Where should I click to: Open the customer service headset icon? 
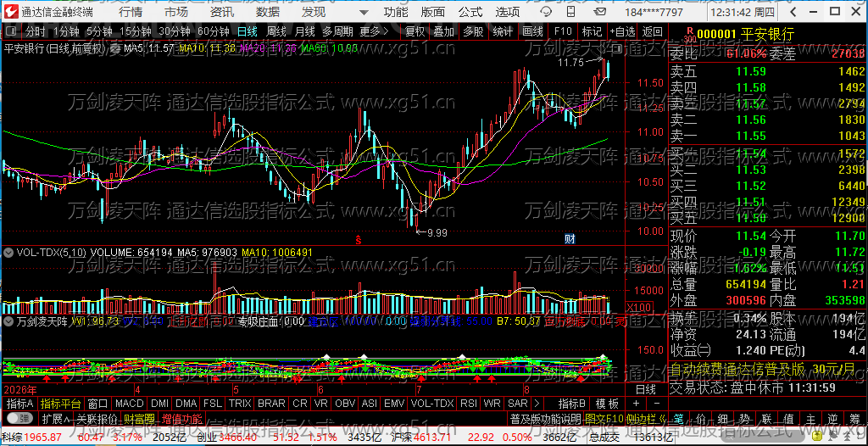tap(546, 12)
